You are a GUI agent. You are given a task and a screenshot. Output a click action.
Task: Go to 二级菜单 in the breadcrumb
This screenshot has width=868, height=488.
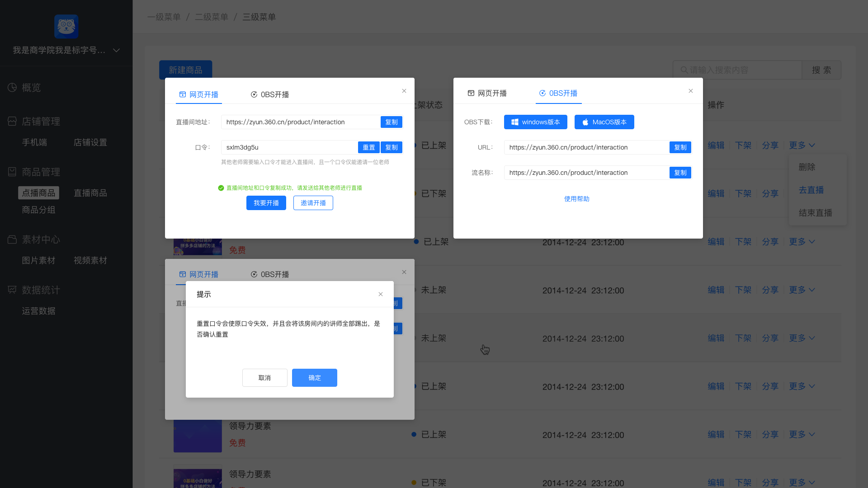[x=211, y=17]
